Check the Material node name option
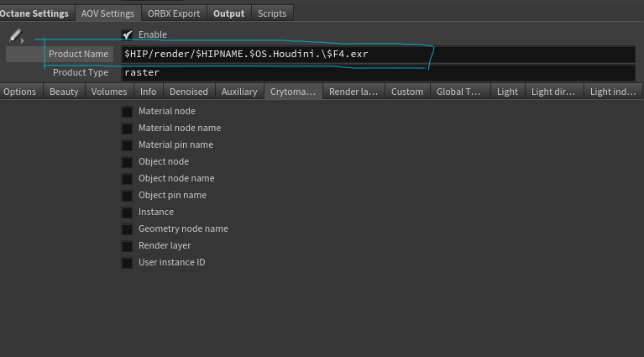 point(128,129)
